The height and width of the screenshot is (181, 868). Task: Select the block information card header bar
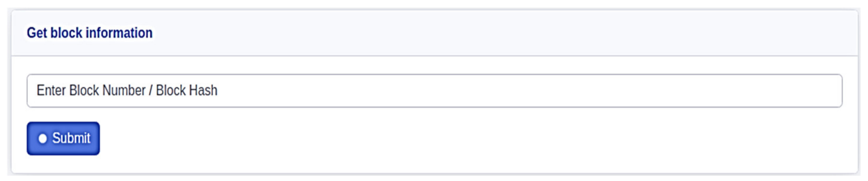point(434,33)
